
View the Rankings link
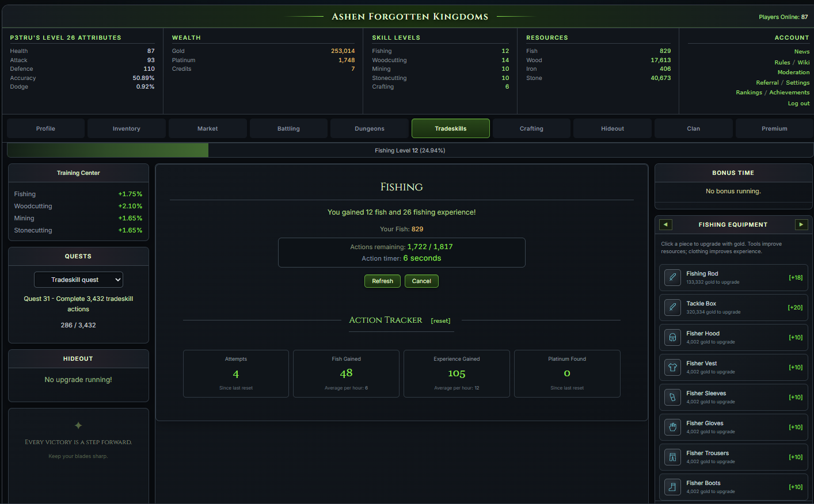point(749,92)
